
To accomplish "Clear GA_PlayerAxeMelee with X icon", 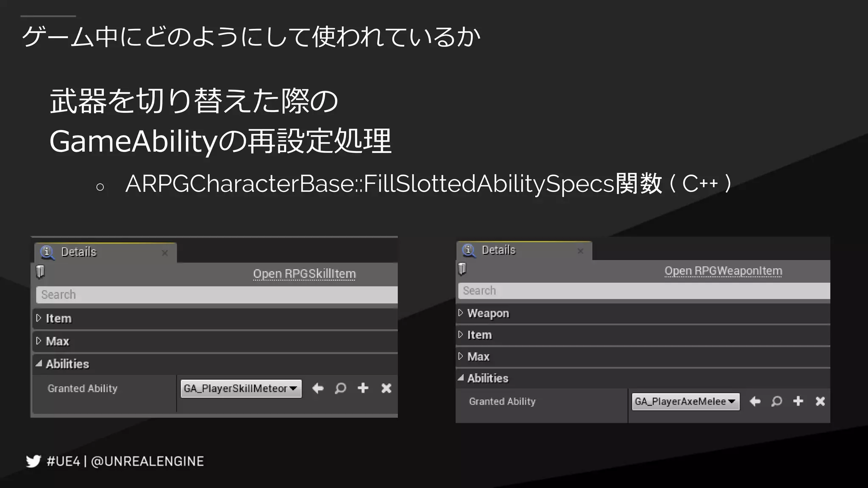I will [x=820, y=401].
